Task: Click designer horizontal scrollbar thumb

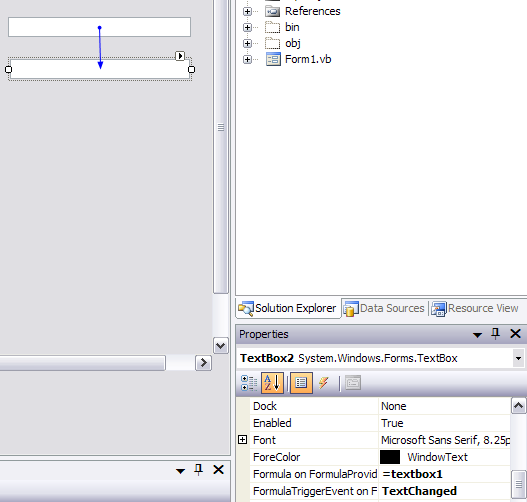Action: coord(82,363)
